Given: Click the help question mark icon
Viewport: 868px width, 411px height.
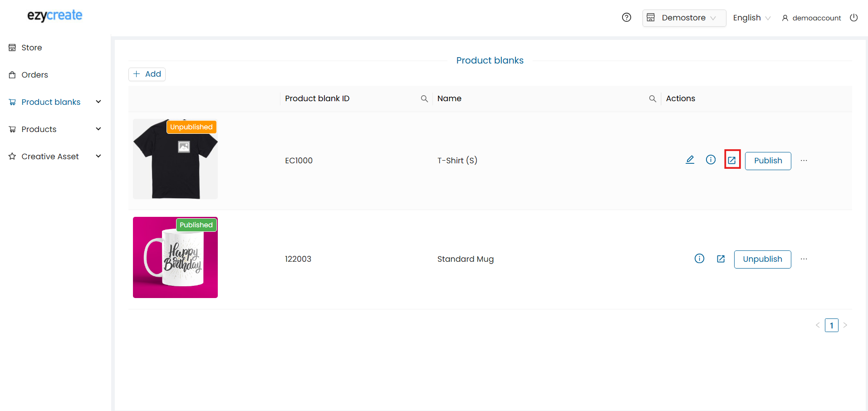Looking at the screenshot, I should [626, 18].
